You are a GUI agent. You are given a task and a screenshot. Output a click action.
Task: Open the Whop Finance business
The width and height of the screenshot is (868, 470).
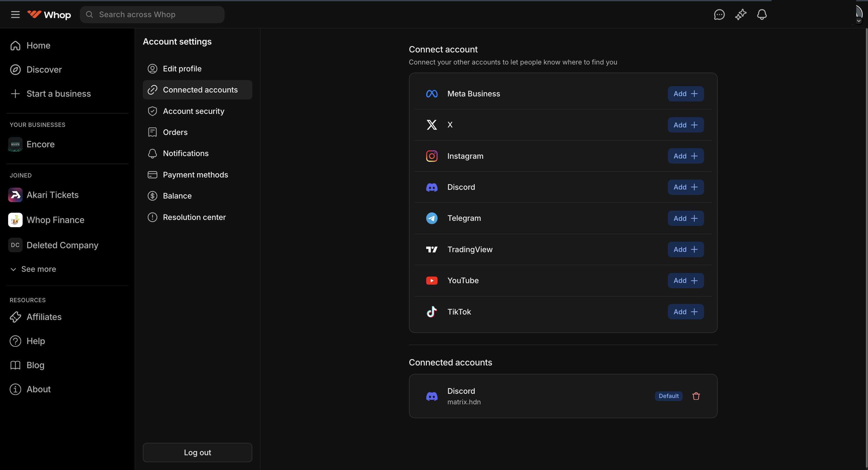tap(55, 220)
